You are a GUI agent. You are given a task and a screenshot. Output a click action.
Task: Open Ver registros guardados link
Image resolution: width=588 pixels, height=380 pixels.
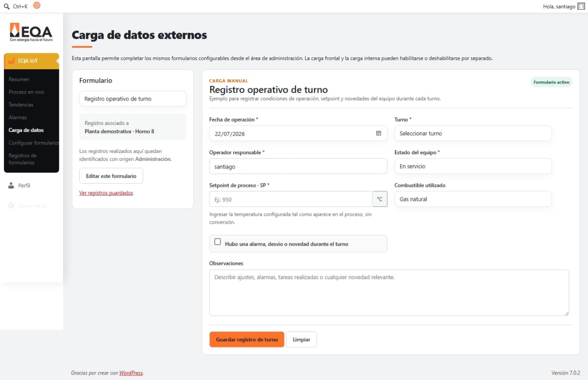106,193
